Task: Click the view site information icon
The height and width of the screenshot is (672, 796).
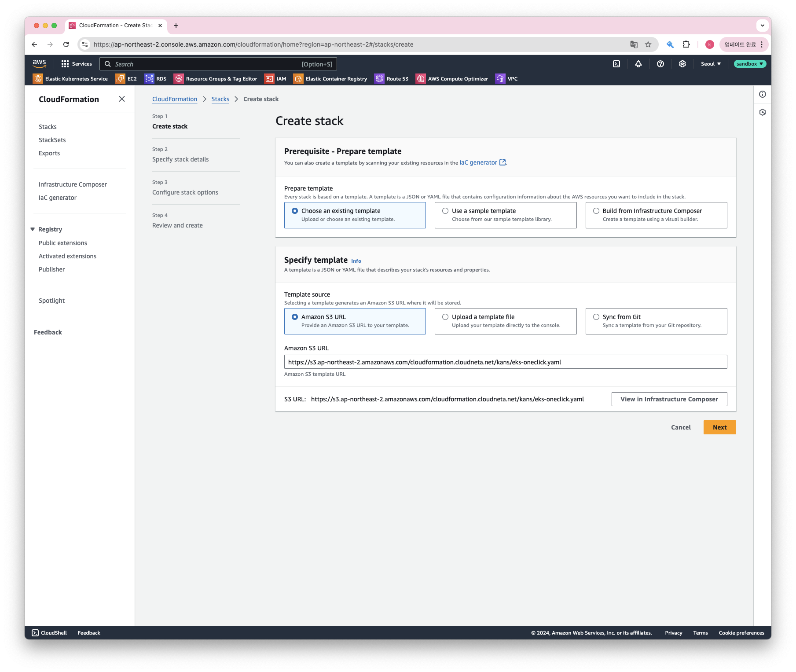Action: click(x=85, y=44)
